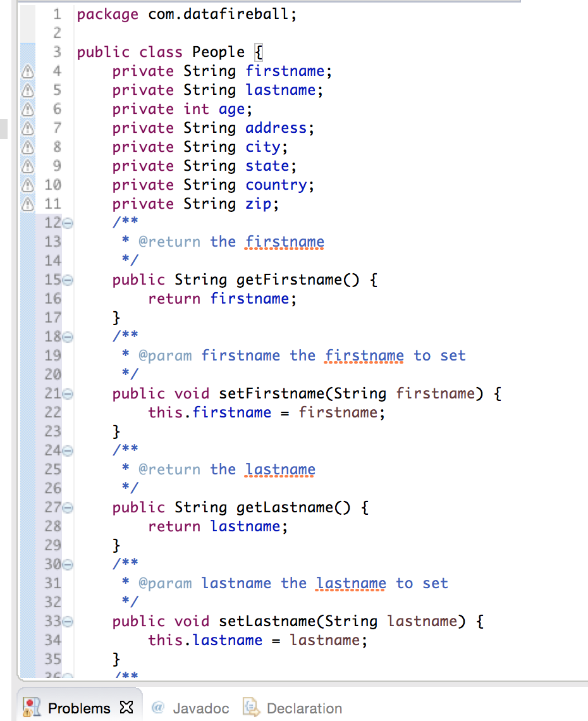Click warning marker on line 9 state

click(x=28, y=166)
